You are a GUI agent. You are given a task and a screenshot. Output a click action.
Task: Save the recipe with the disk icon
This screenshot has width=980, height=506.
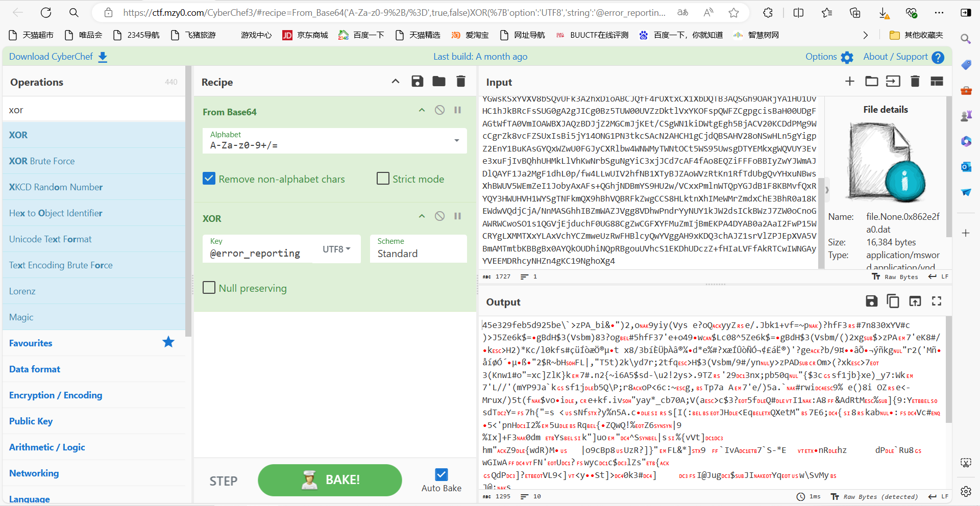click(418, 82)
